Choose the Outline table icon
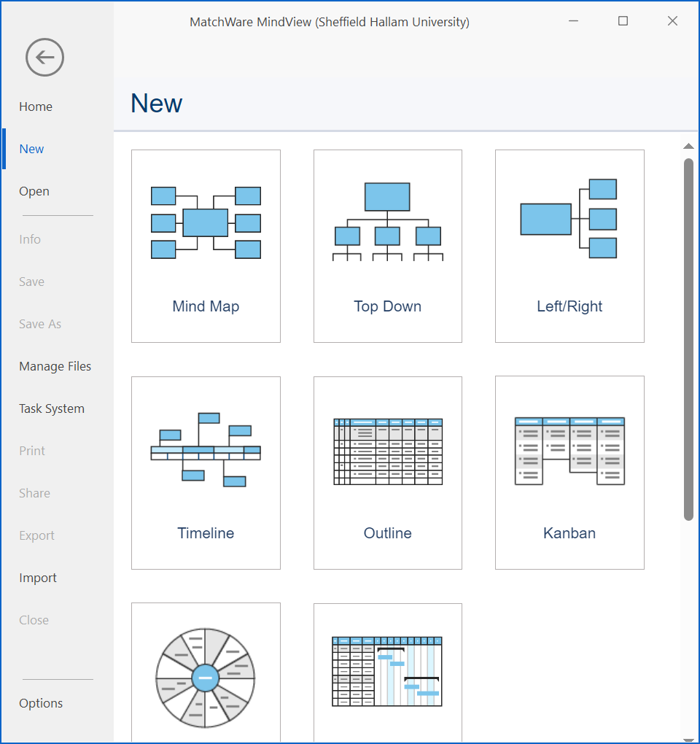 pyautogui.click(x=387, y=452)
